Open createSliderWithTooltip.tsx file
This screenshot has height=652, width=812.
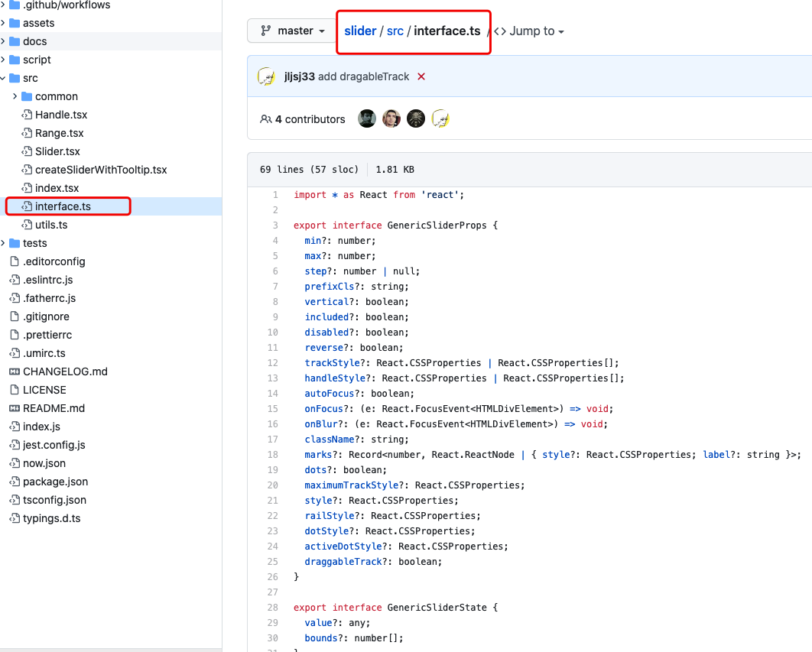pyautogui.click(x=101, y=170)
